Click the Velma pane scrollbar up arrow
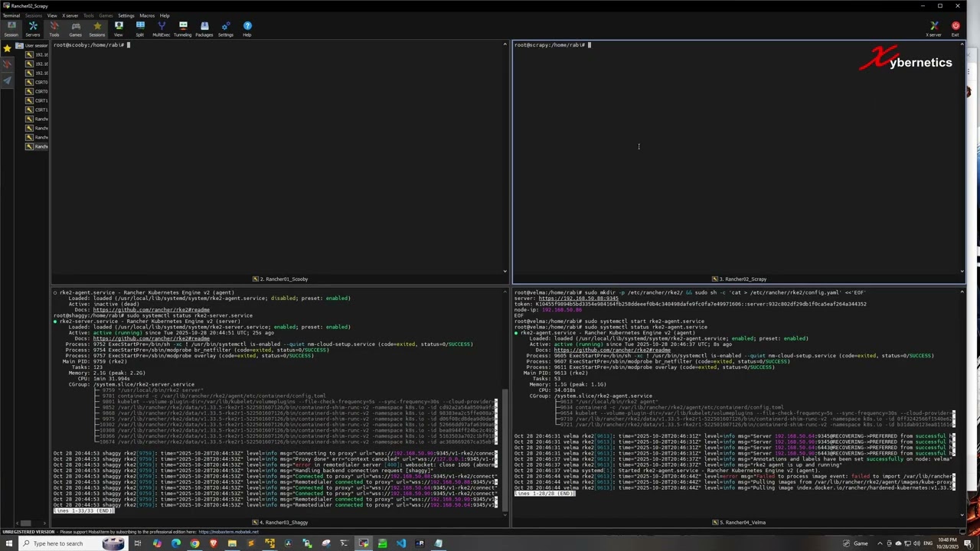980x551 pixels. pos(962,292)
